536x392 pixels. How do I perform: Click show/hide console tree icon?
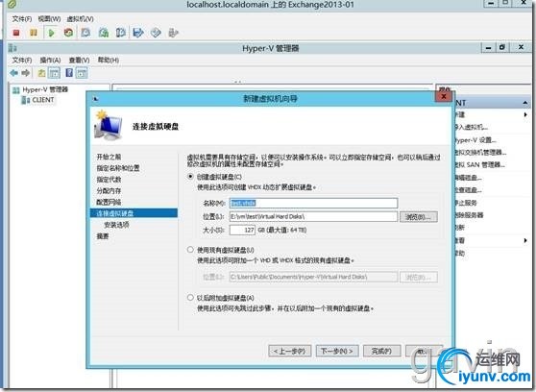pyautogui.click(x=54, y=73)
